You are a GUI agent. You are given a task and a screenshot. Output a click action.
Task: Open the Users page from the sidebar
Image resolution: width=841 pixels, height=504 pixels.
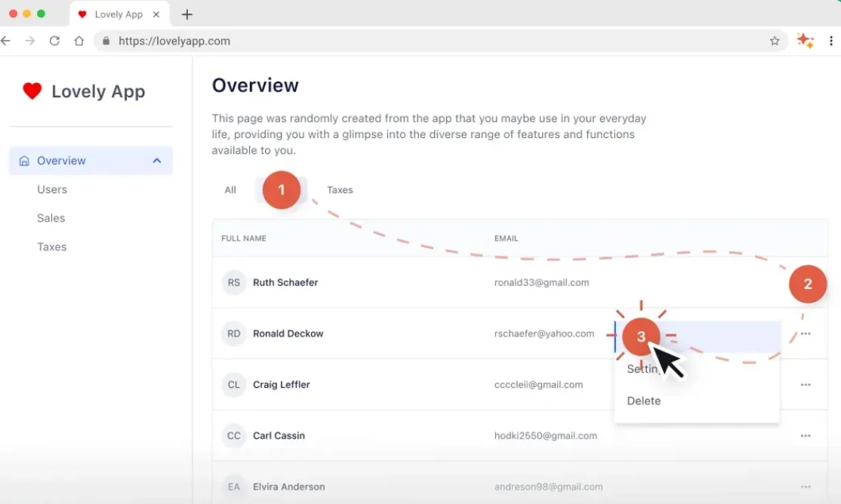51,189
